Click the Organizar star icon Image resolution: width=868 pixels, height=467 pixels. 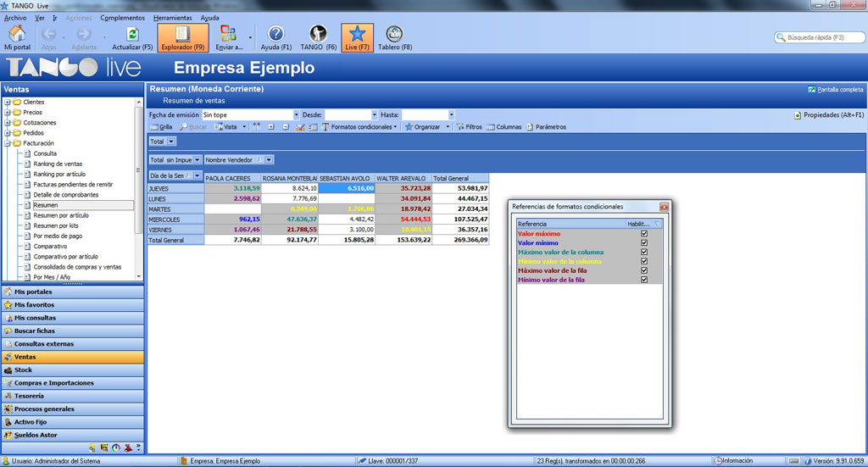pyautogui.click(x=409, y=127)
